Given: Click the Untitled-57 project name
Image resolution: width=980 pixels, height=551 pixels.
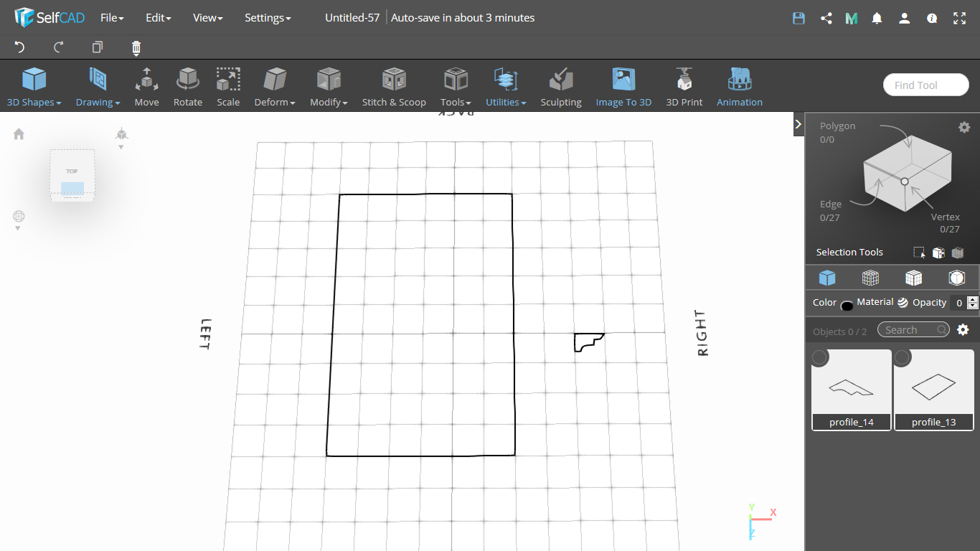Looking at the screenshot, I should pyautogui.click(x=352, y=18).
